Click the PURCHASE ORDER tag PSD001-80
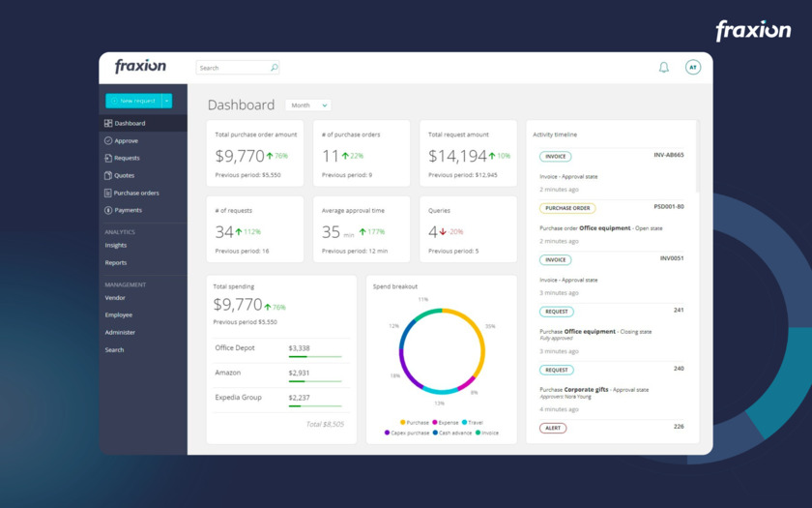Viewport: 812px width, 508px height. [x=567, y=208]
